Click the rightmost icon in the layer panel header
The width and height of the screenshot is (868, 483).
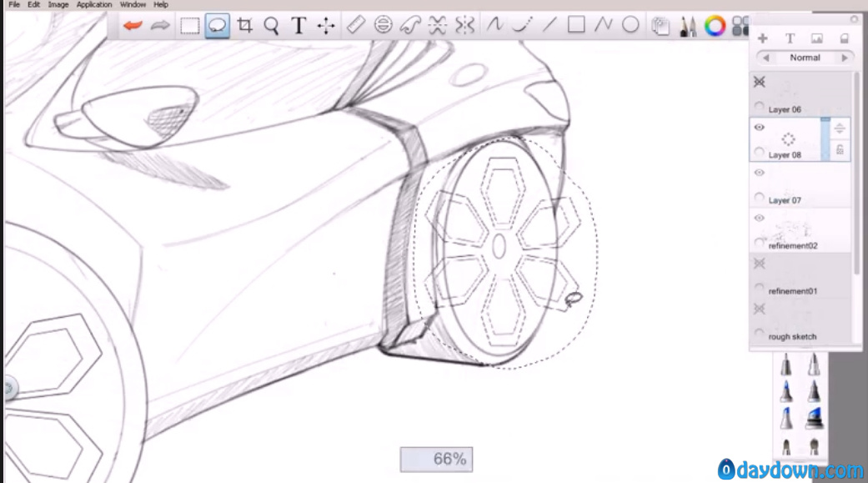[844, 38]
